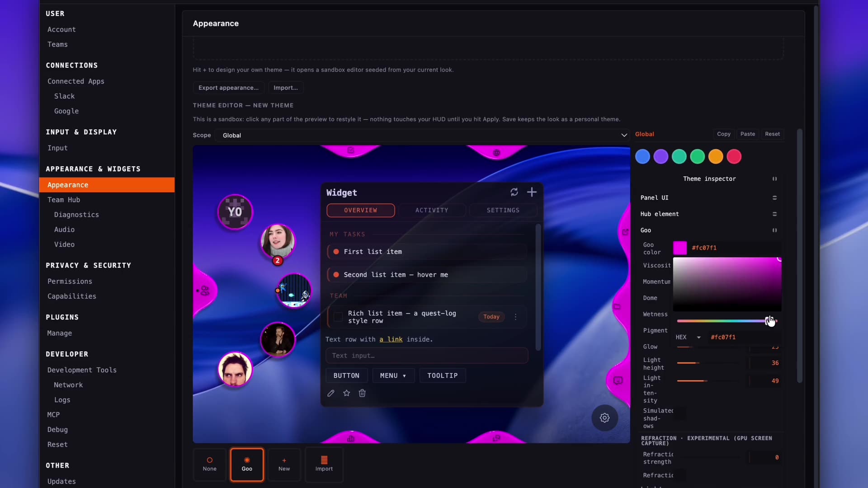Viewport: 868px width, 488px height.
Task: Collapse the Theme inspector section
Action: (774, 179)
